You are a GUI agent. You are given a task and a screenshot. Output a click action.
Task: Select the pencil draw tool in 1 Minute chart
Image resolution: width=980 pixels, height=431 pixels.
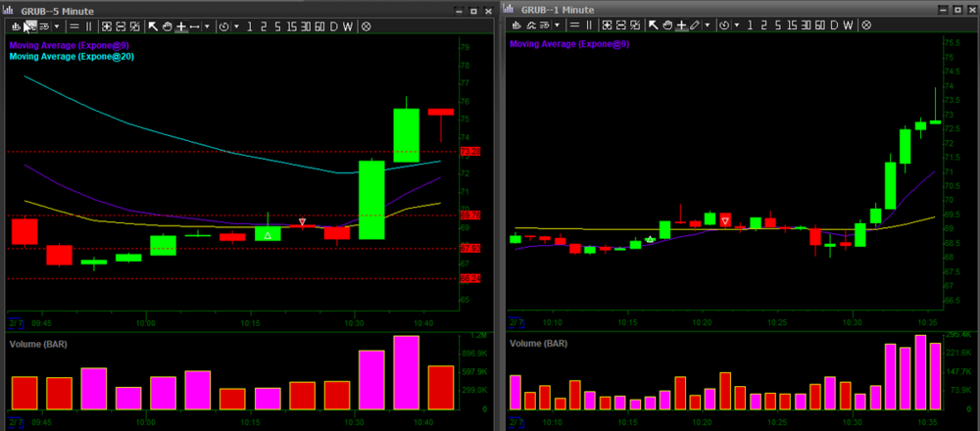coord(694,26)
